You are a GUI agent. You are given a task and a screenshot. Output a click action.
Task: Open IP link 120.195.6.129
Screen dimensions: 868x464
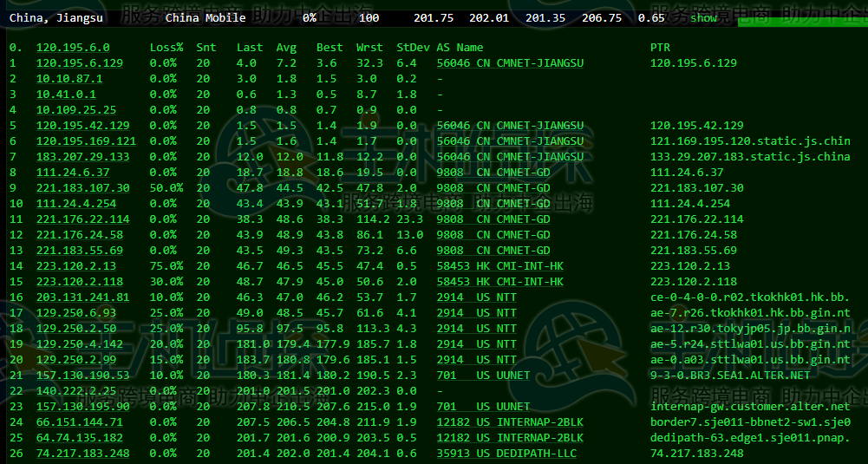[80, 63]
